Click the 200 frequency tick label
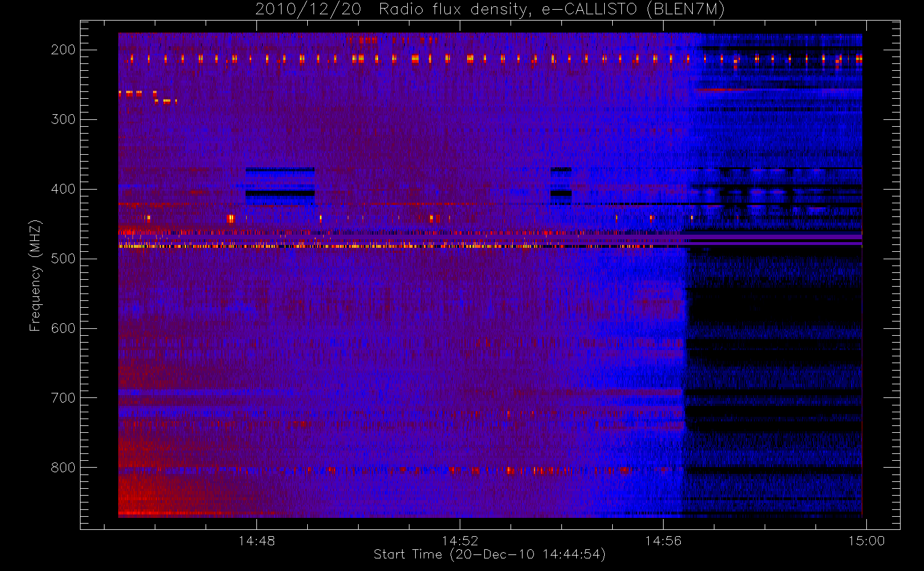This screenshot has height=571, width=924. [x=63, y=50]
